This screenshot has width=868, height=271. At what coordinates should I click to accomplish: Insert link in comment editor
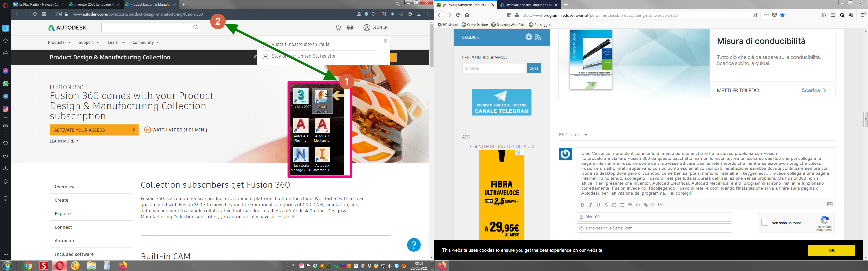(646, 205)
